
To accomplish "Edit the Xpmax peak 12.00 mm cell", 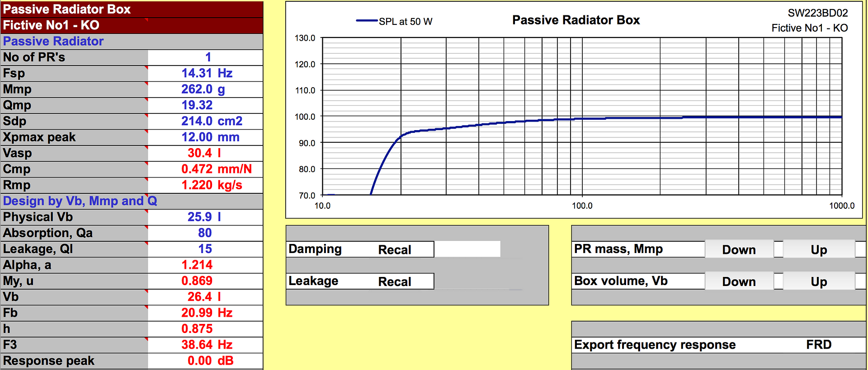I will click(x=205, y=137).
